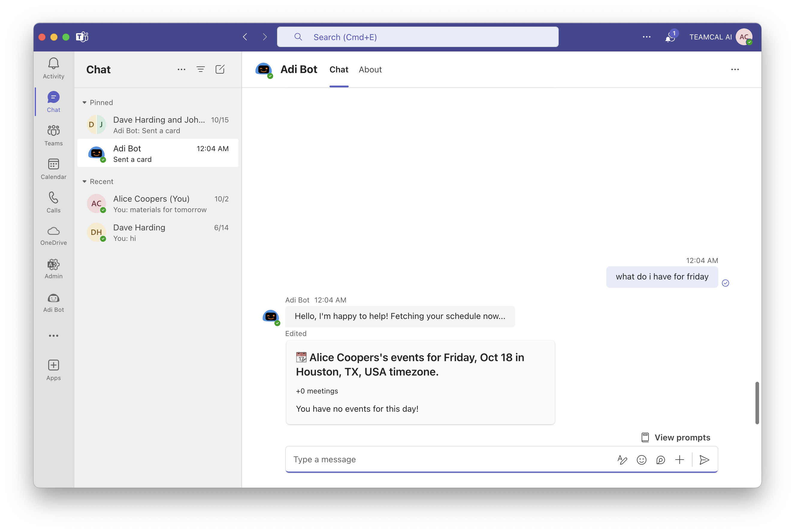
Task: Open Teams section in left rail
Action: click(53, 135)
